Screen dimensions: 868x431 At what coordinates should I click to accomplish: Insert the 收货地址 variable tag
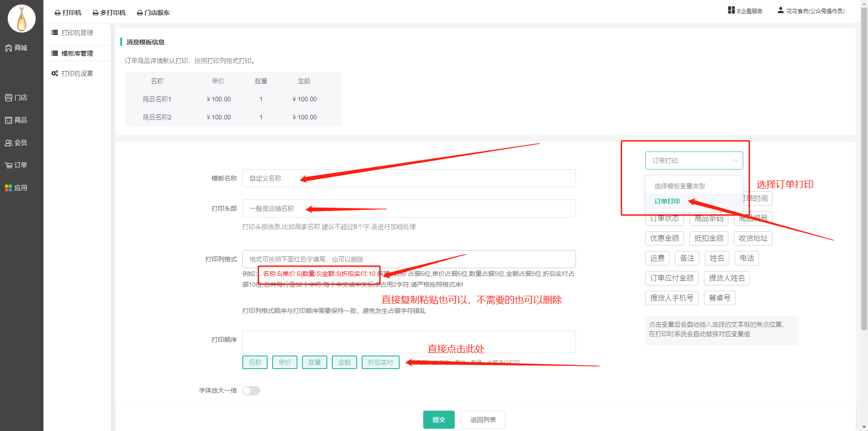[753, 238]
